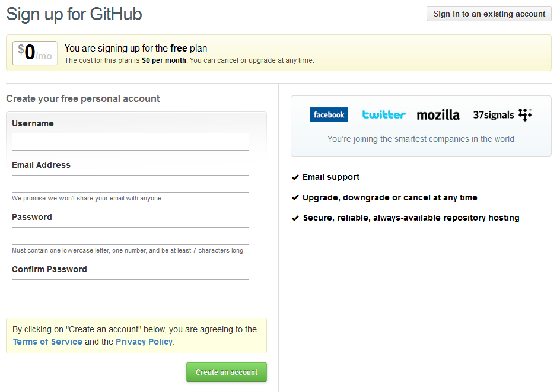Viewport: 560px width, 392px height.
Task: Click the Create your free personal account heading
Action: click(83, 99)
